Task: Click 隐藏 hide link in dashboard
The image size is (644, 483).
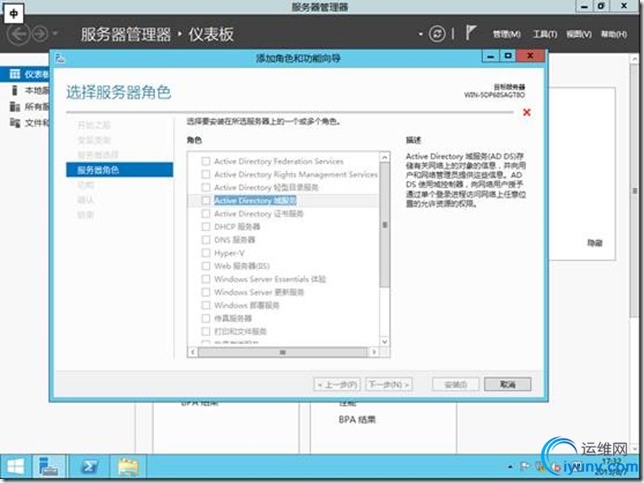Action: click(x=595, y=243)
